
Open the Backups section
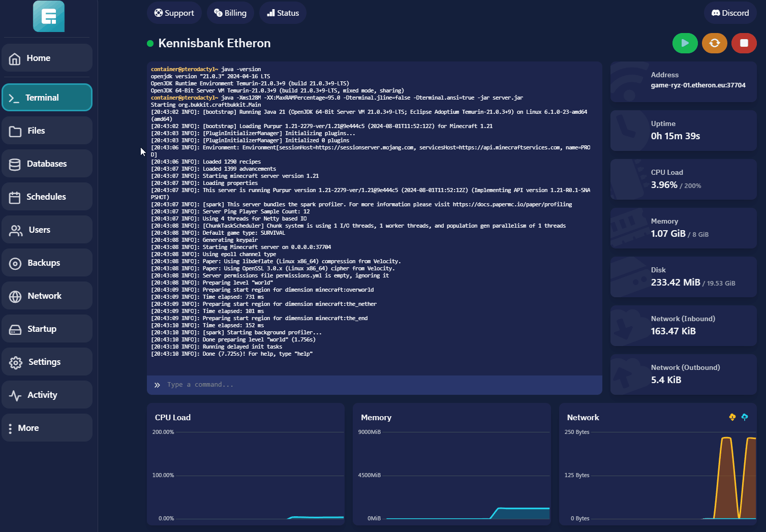point(47,263)
